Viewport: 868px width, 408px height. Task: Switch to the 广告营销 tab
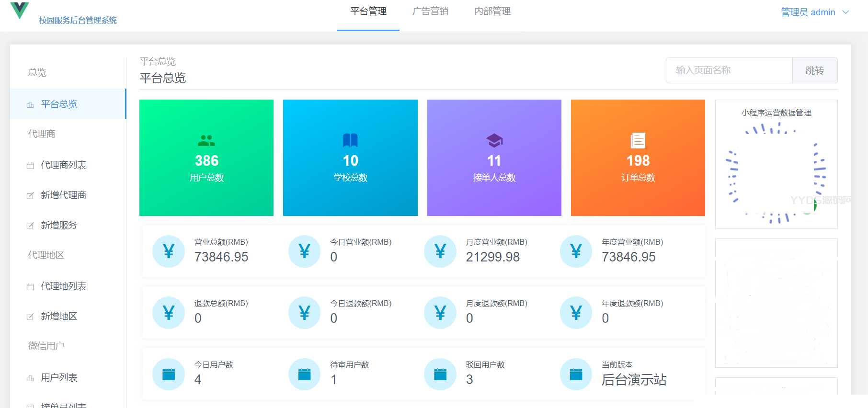430,11
